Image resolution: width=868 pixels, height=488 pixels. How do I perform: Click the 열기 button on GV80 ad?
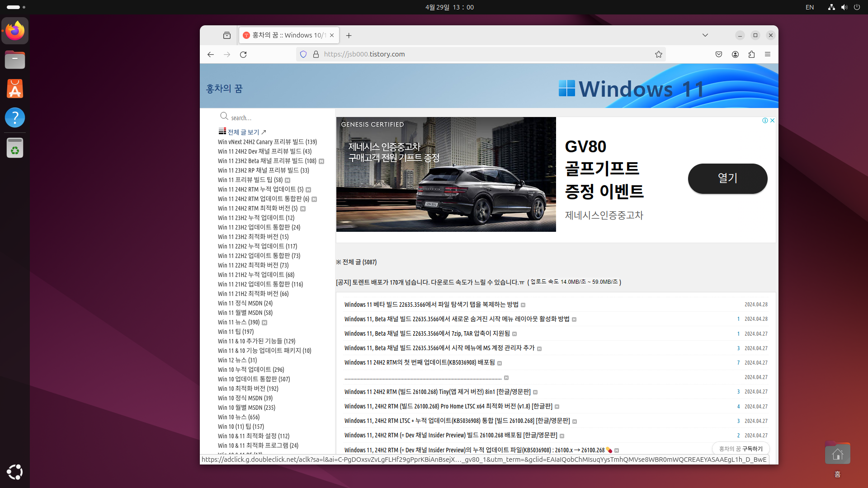click(x=727, y=178)
